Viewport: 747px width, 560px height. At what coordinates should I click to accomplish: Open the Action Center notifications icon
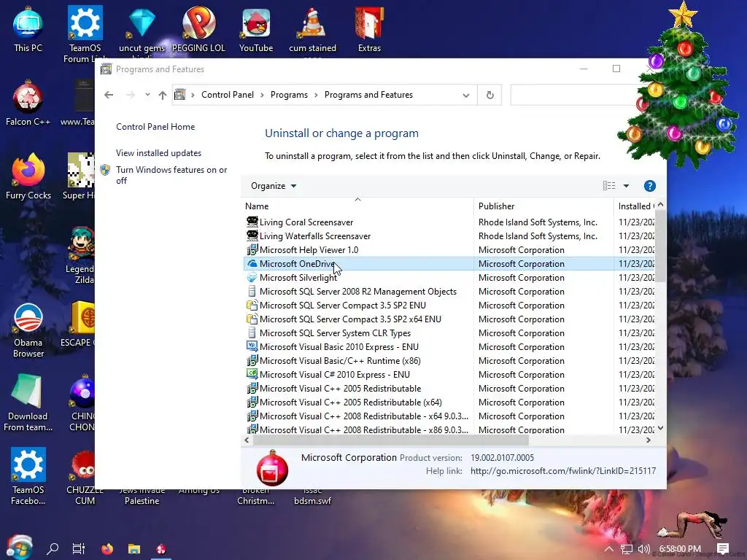pyautogui.click(x=723, y=548)
